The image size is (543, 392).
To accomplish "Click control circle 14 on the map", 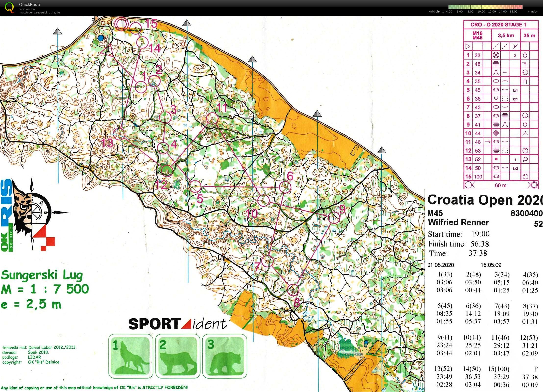I will click(143, 42).
